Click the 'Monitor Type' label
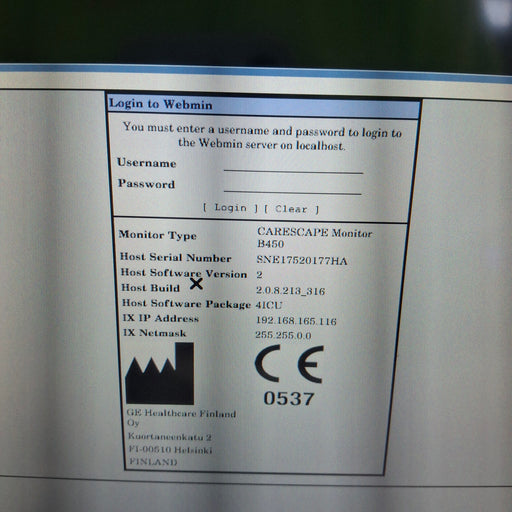Screen dimensions: 512x512 tap(158, 235)
